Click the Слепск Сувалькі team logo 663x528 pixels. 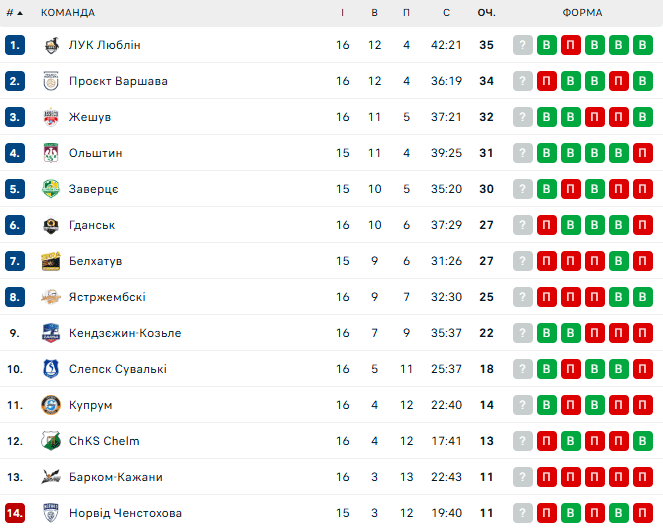pyautogui.click(x=51, y=369)
